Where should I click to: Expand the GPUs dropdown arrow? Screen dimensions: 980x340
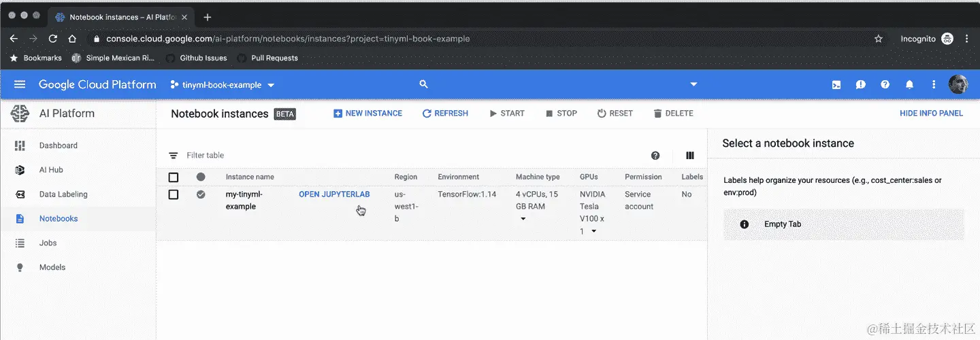click(593, 231)
